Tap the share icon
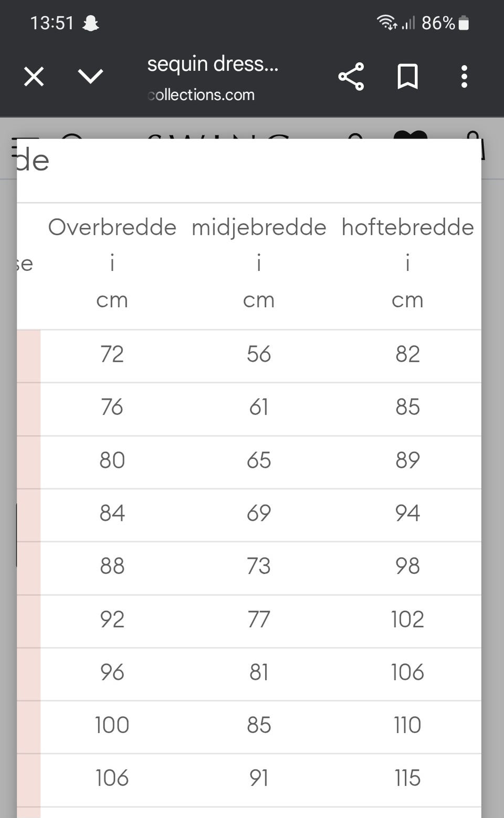 pyautogui.click(x=351, y=77)
